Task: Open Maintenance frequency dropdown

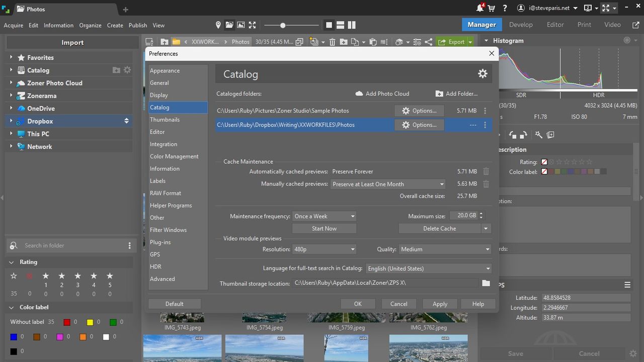Action: tap(324, 216)
